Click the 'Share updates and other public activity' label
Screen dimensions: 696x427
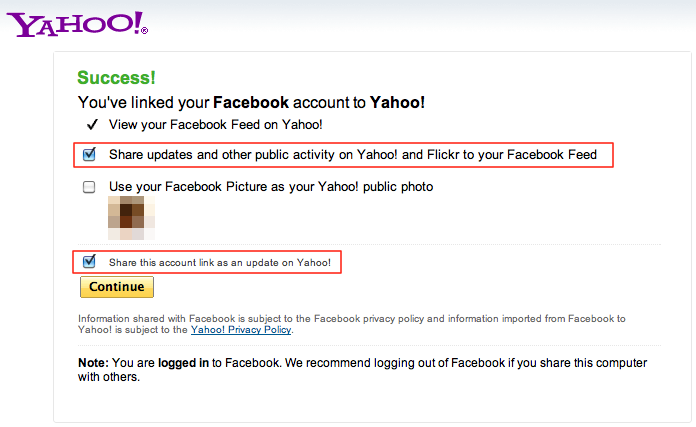[x=353, y=154]
